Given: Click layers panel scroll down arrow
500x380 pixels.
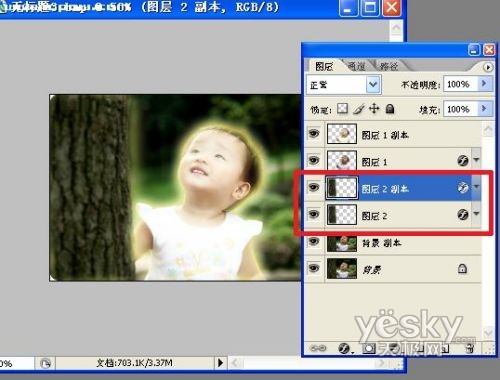Looking at the screenshot, I should (488, 332).
